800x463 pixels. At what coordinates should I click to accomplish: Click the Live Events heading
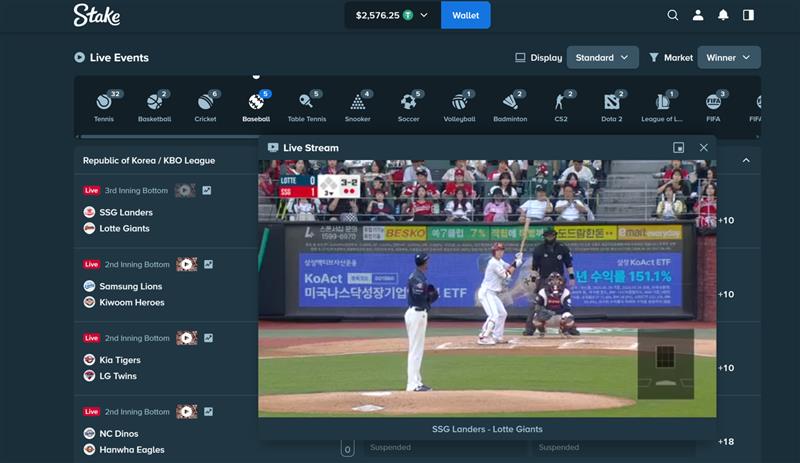[x=119, y=58]
